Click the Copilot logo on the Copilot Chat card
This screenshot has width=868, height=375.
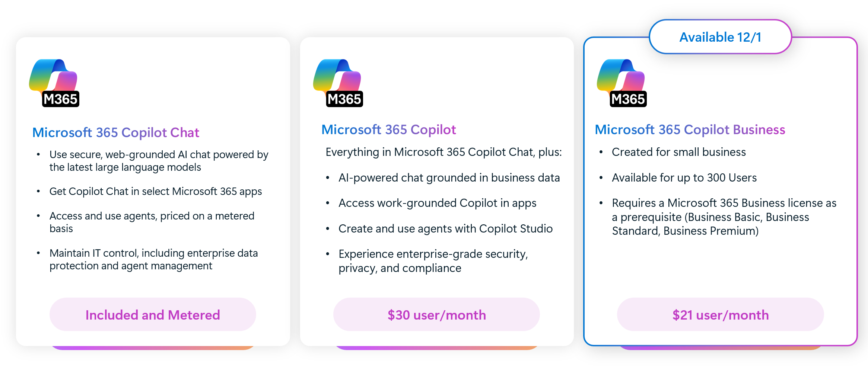point(54,83)
